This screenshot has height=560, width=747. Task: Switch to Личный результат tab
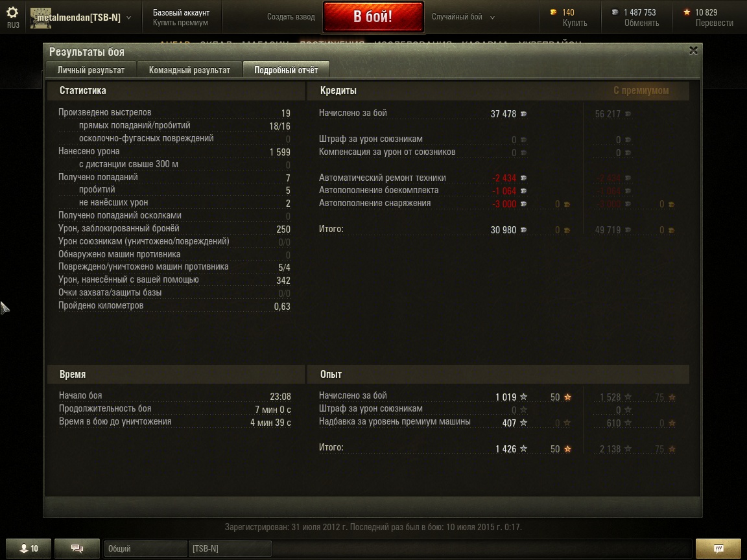(91, 70)
